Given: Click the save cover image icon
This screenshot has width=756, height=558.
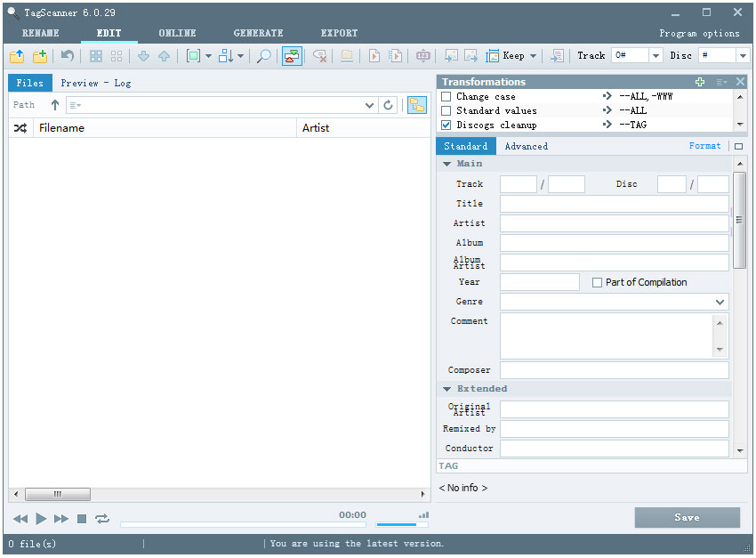Looking at the screenshot, I should click(471, 56).
